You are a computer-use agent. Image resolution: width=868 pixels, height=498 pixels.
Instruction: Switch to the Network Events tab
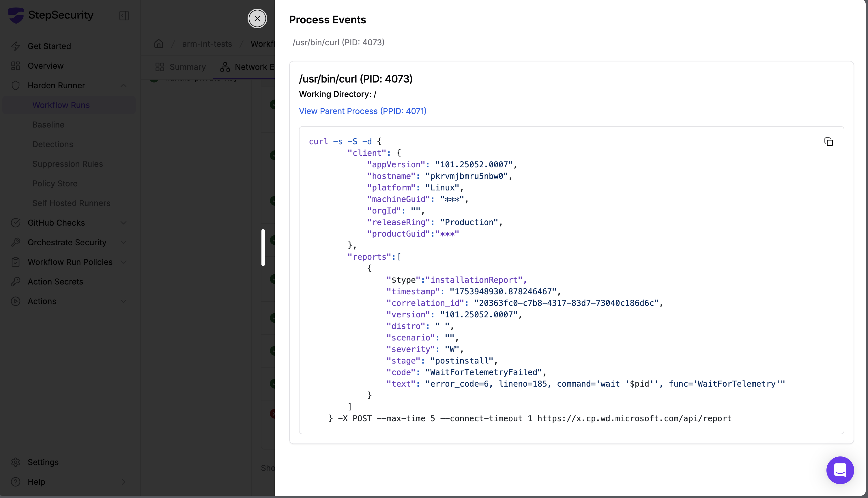pos(247,67)
